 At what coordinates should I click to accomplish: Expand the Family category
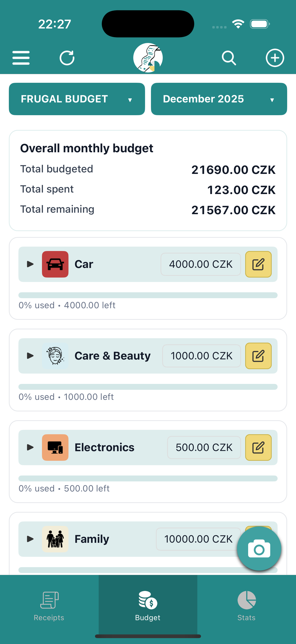[30, 539]
